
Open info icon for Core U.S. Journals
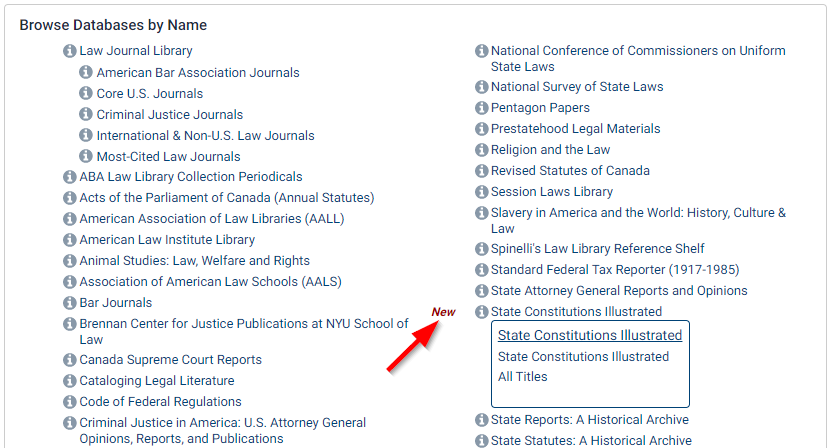tap(86, 93)
